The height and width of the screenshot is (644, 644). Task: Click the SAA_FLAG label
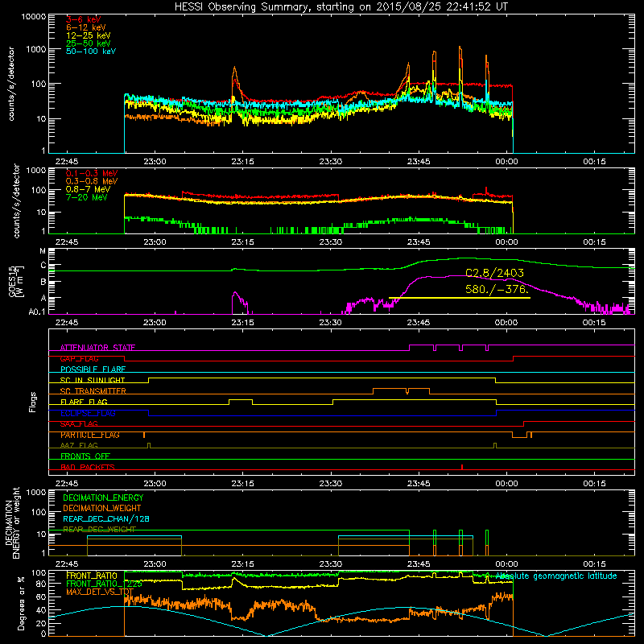pos(79,424)
